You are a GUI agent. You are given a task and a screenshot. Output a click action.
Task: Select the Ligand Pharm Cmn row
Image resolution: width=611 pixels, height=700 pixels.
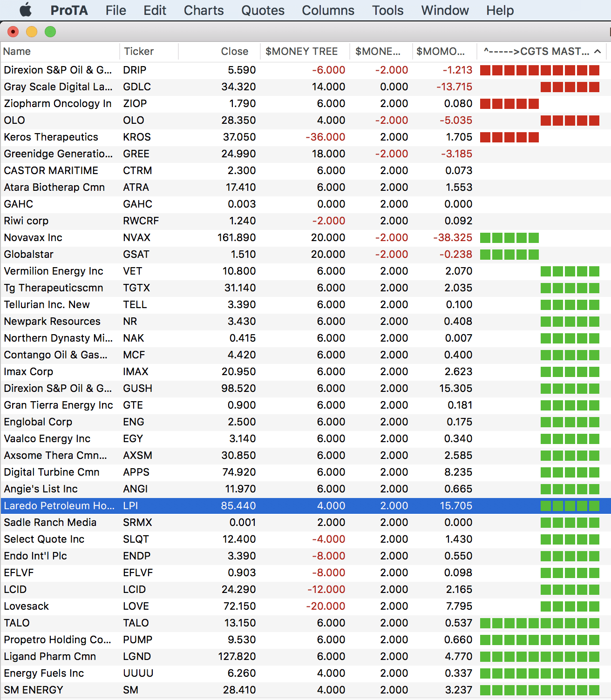coord(305,657)
